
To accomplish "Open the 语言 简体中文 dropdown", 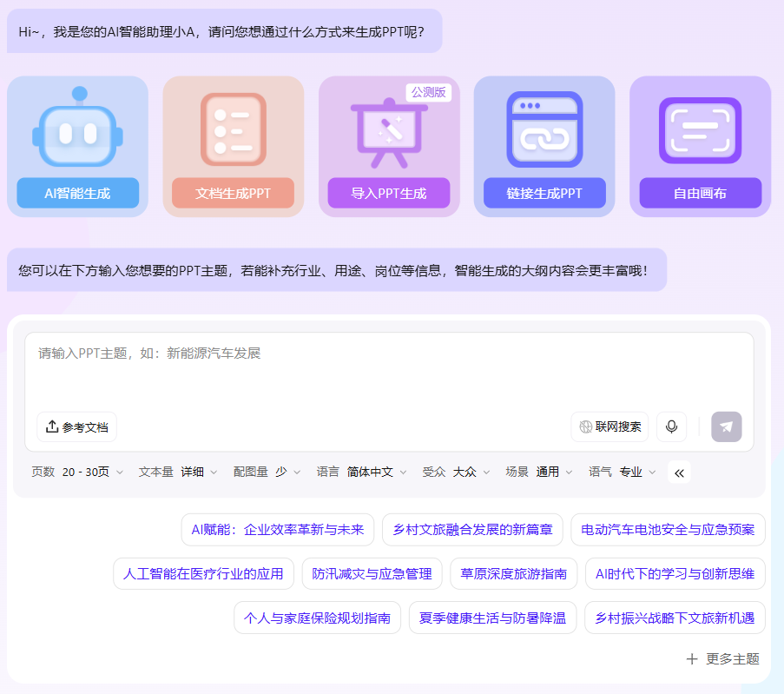I will pos(362,472).
